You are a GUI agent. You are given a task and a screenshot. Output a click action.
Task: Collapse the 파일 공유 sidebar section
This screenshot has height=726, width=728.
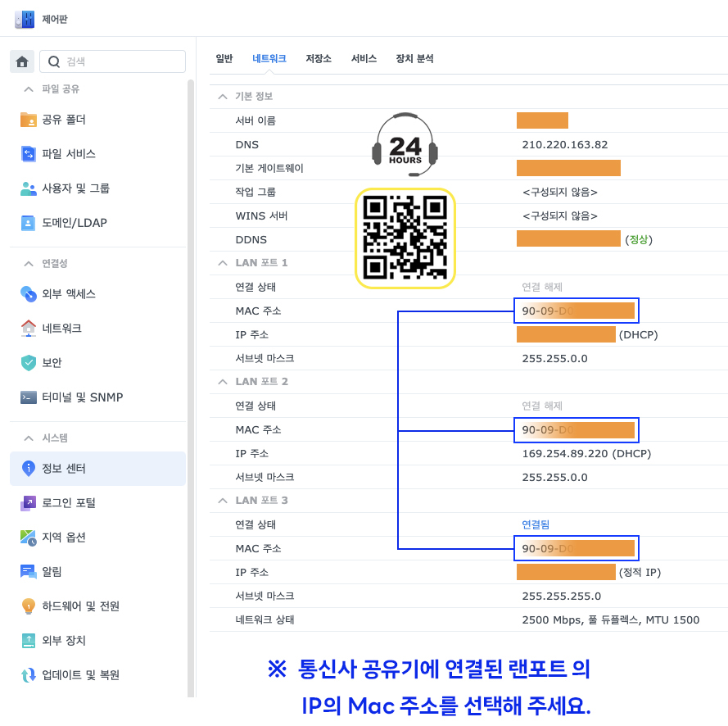29,89
